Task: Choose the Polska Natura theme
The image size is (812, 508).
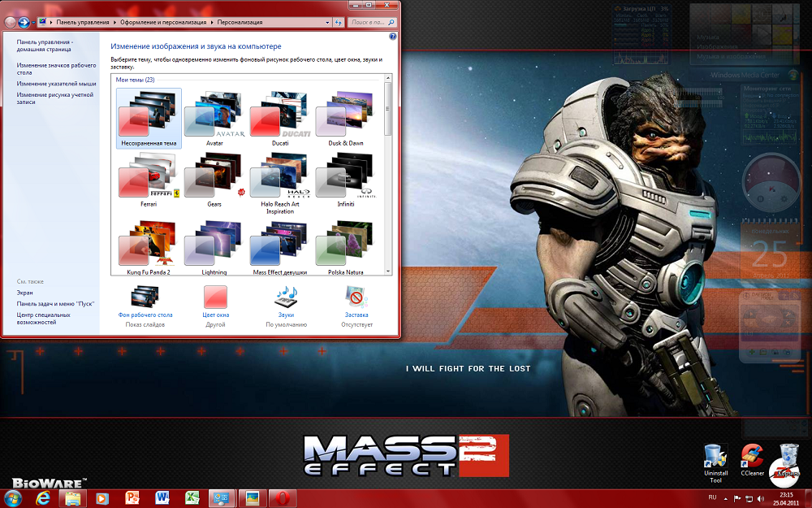Action: click(x=346, y=247)
